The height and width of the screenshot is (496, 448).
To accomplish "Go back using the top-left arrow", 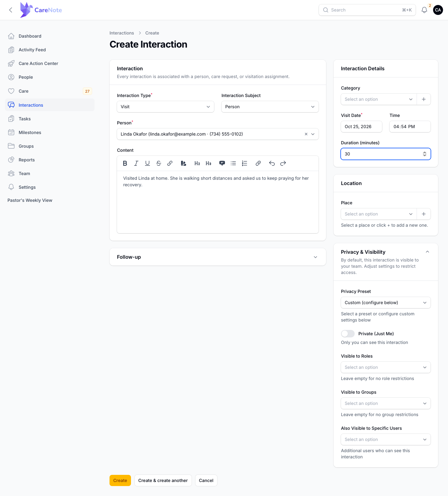I will click(11, 10).
